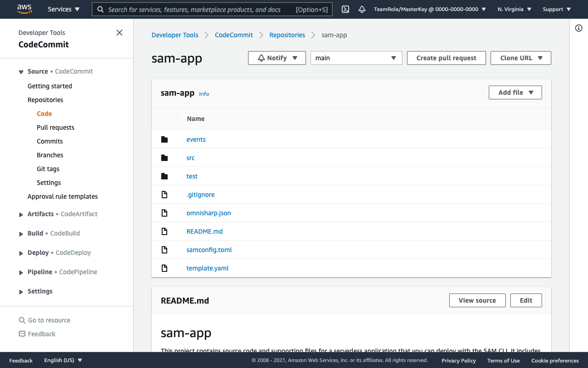Viewport: 588px width, 368px height.
Task: Click the folder icon next to src
Action: (x=164, y=158)
